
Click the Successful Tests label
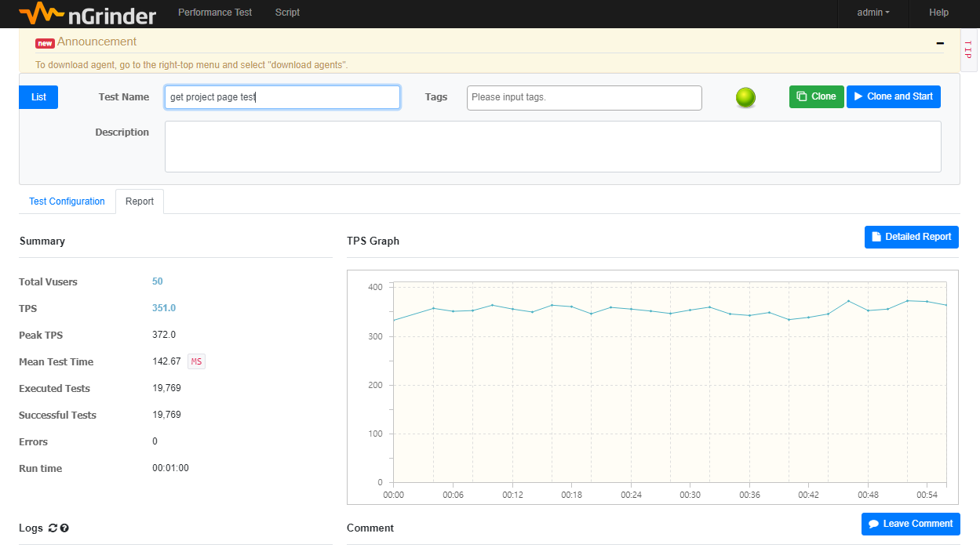57,416
